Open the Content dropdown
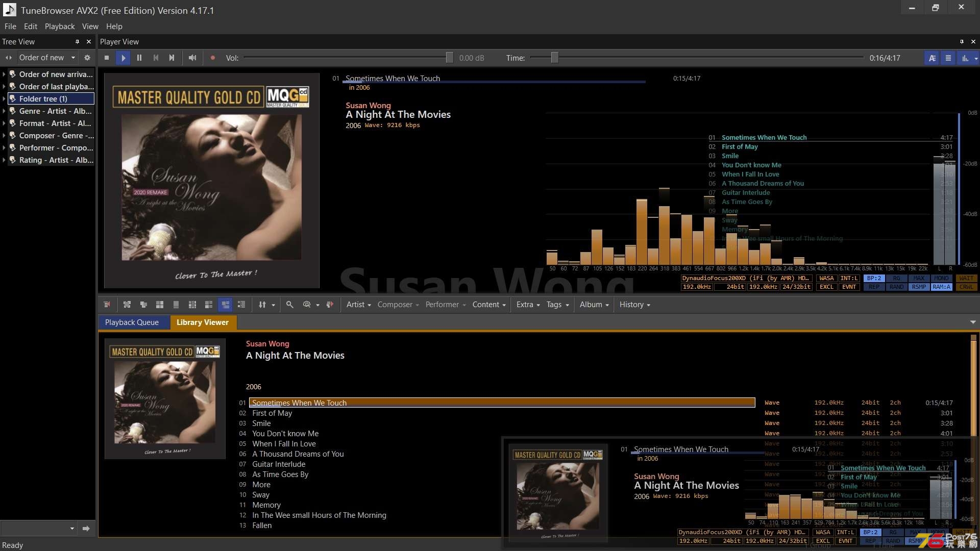The width and height of the screenshot is (980, 551). [488, 305]
